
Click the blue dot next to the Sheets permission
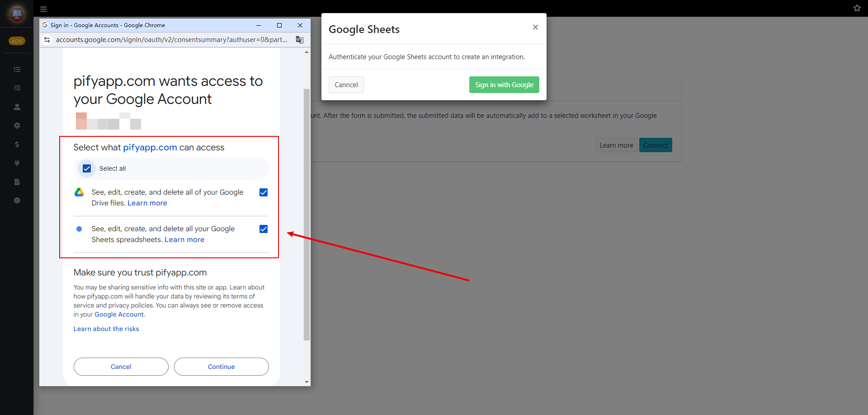click(79, 229)
